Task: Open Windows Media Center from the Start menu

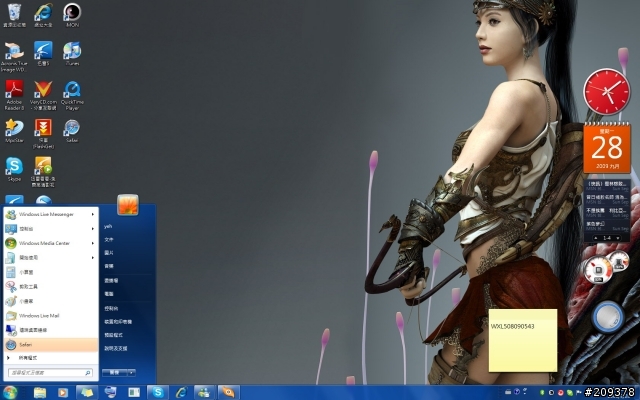Action: pos(51,243)
